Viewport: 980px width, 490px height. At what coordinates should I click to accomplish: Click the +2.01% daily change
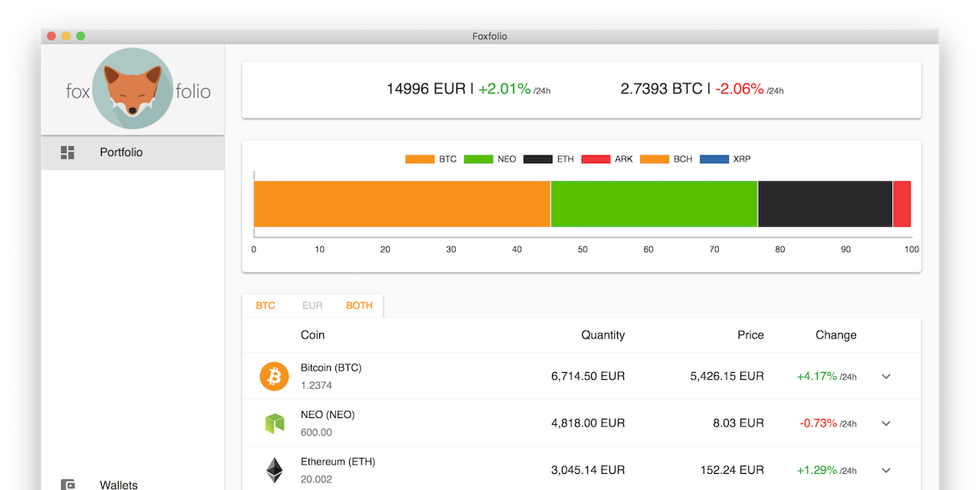point(505,89)
